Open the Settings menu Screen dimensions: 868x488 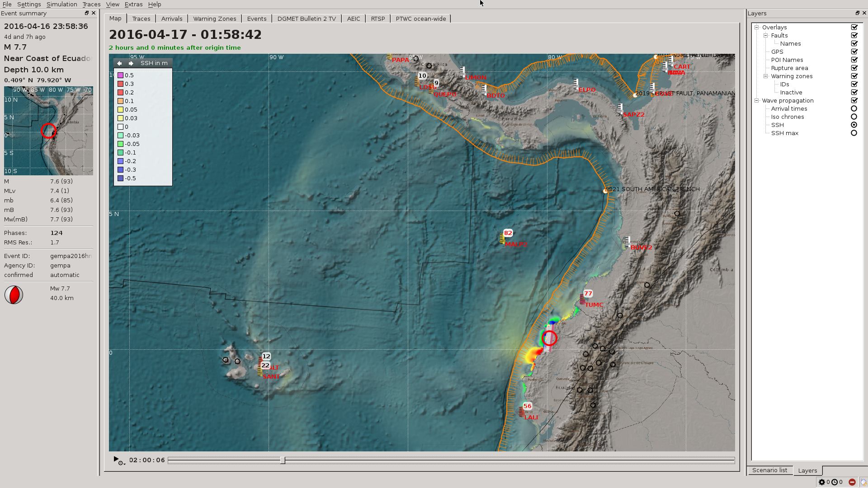pyautogui.click(x=29, y=5)
